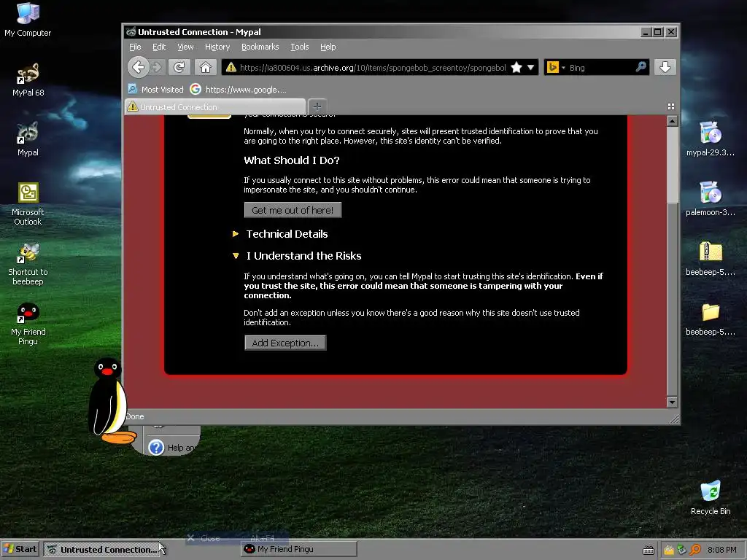Open My Computer desktop icon

pos(28,20)
